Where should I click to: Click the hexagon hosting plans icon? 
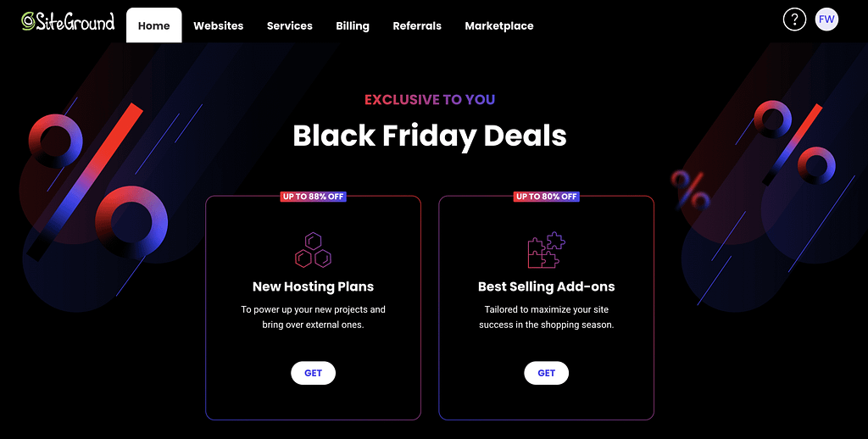[x=313, y=250]
